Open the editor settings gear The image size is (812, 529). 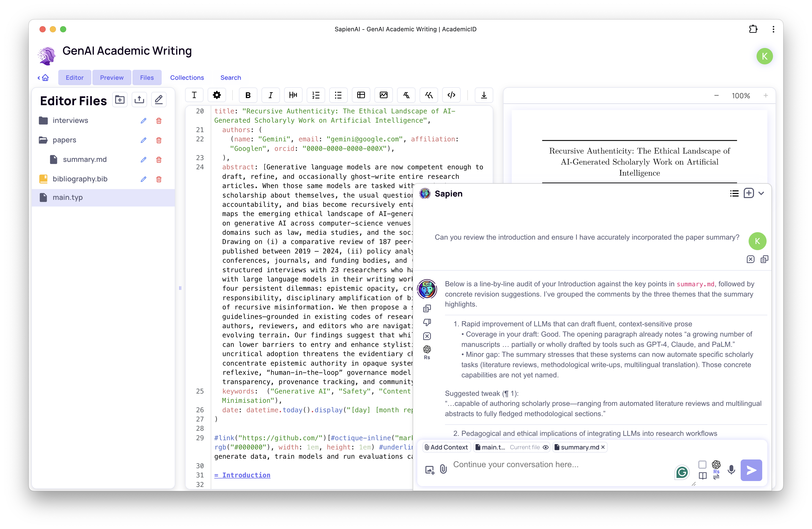pos(217,95)
